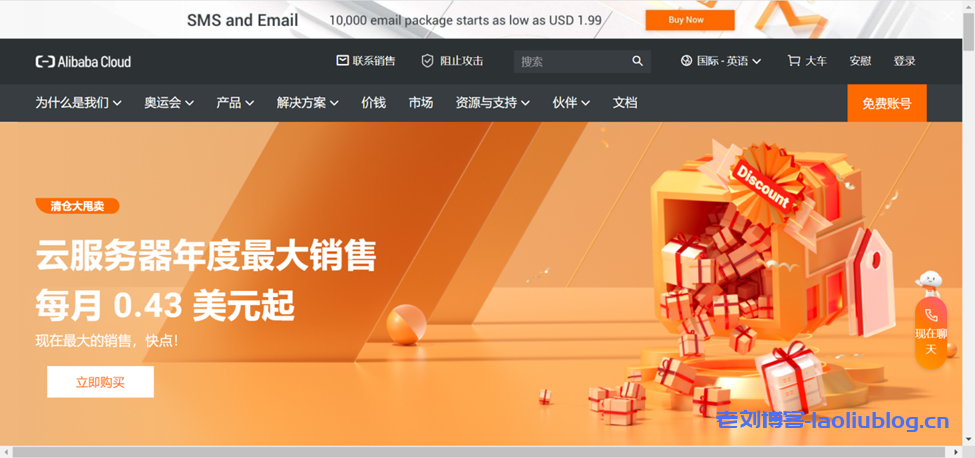This screenshot has width=975, height=458.
Task: Click the shield icon beside 阻止攻击
Action: (427, 61)
